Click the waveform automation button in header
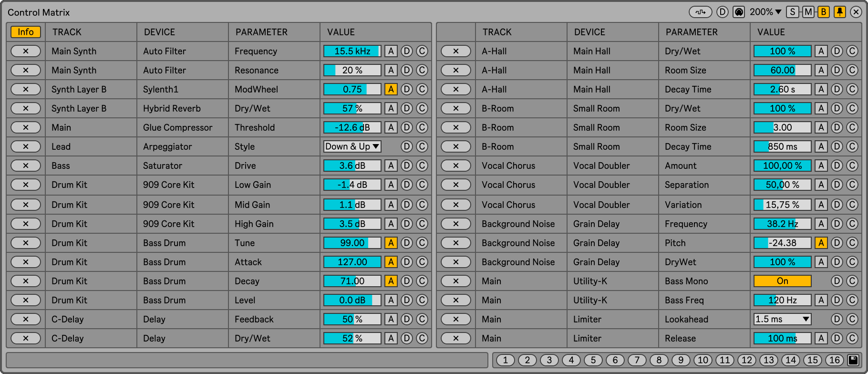Viewport: 868px width, 374px height. [x=700, y=12]
